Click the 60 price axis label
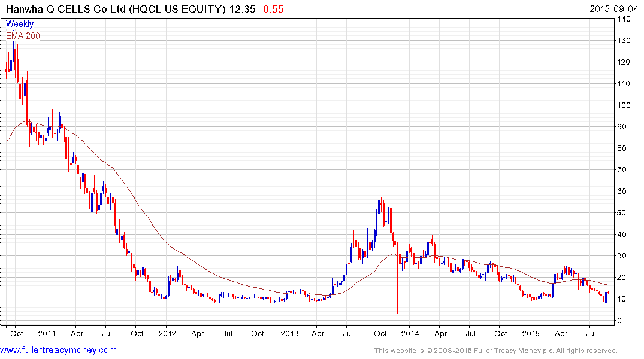644x359 pixels. [x=622, y=191]
